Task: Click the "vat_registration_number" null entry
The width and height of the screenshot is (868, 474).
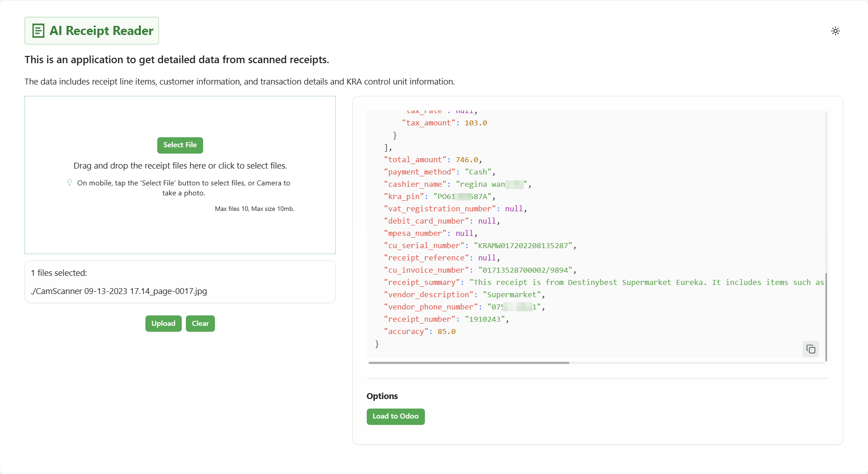Action: [x=455, y=209]
